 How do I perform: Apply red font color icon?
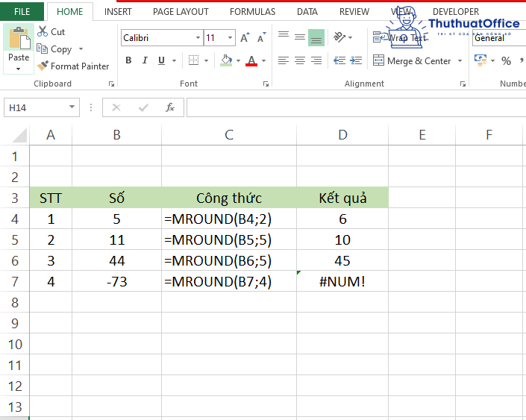click(251, 60)
